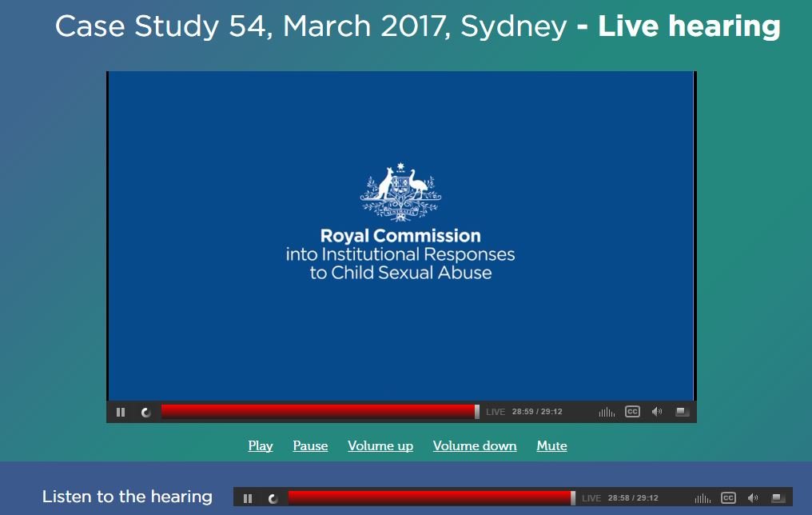Click the Volume up link

pyautogui.click(x=380, y=445)
